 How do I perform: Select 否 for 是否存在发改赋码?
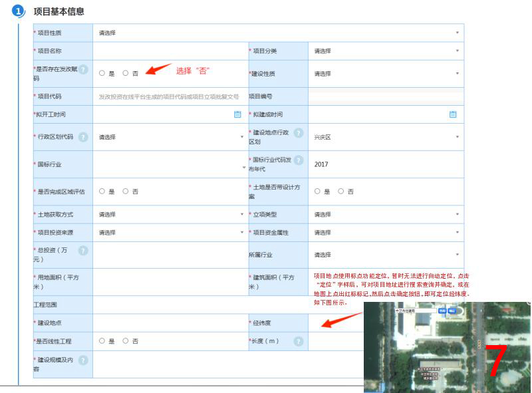(126, 73)
